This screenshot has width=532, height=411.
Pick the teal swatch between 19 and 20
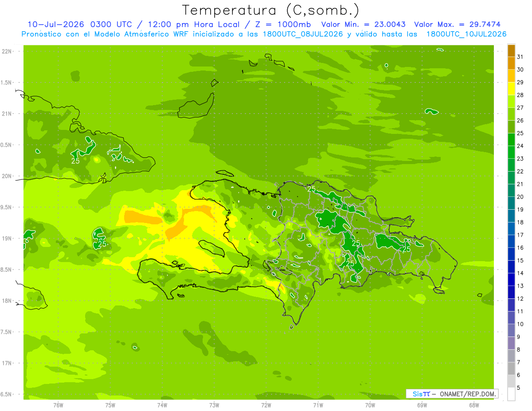pyautogui.click(x=511, y=203)
